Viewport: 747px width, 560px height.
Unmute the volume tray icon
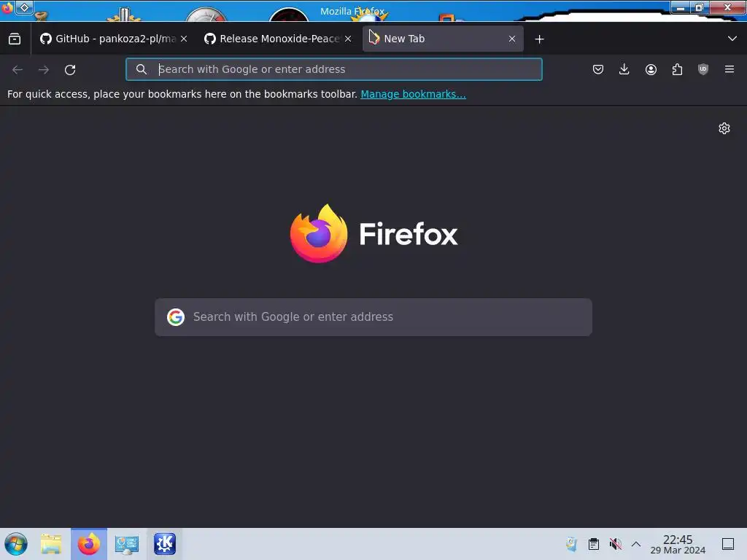(616, 544)
